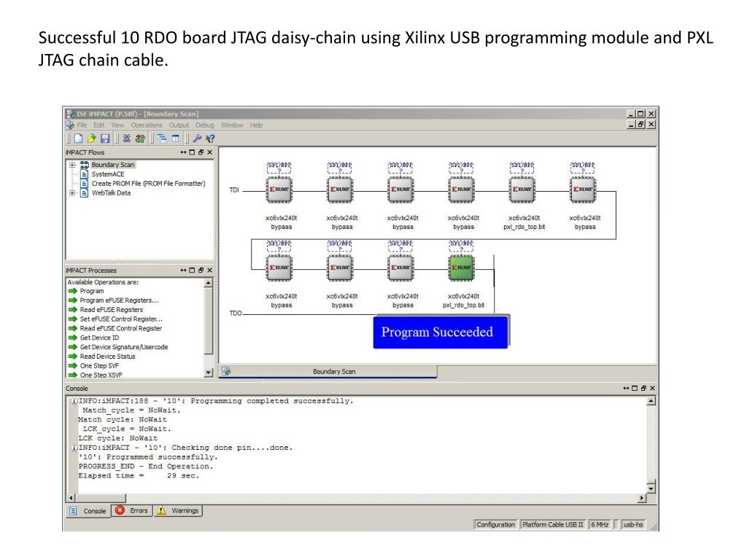
Task: Maximize the Console panel
Action: pos(635,389)
